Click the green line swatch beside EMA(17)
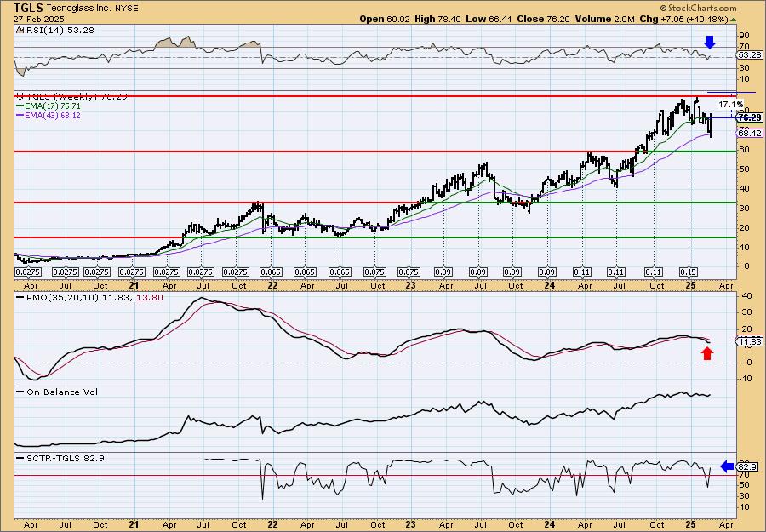 [20, 106]
